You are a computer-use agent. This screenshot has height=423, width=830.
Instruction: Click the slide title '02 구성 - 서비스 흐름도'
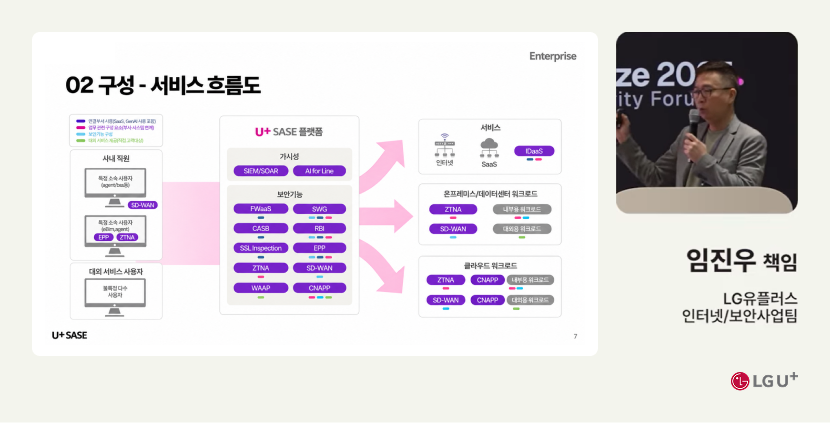pyautogui.click(x=163, y=86)
